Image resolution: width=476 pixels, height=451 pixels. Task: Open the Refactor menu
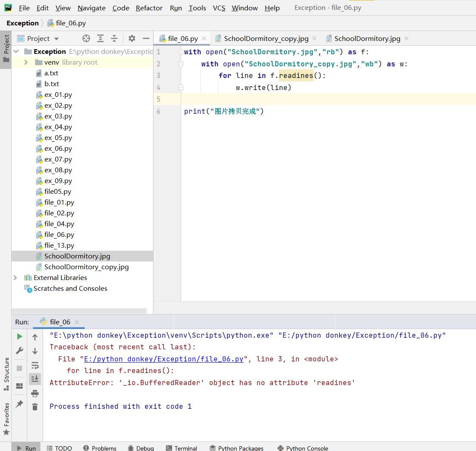[x=149, y=8]
